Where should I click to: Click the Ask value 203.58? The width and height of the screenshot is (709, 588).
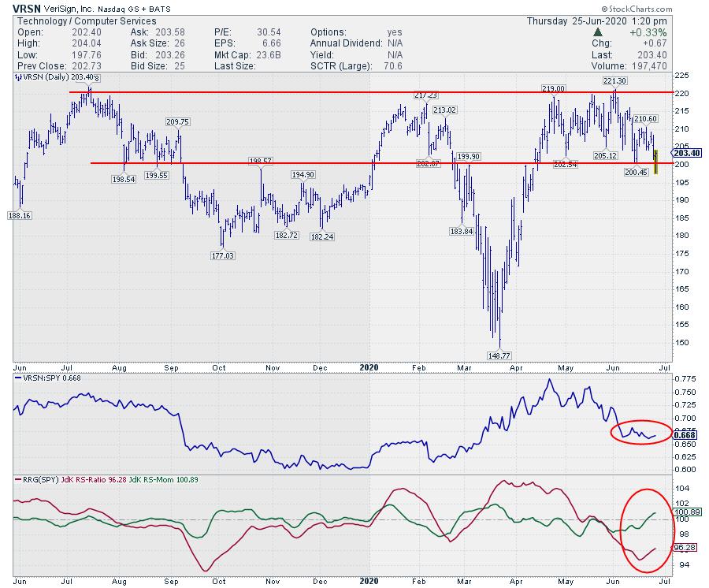point(170,32)
